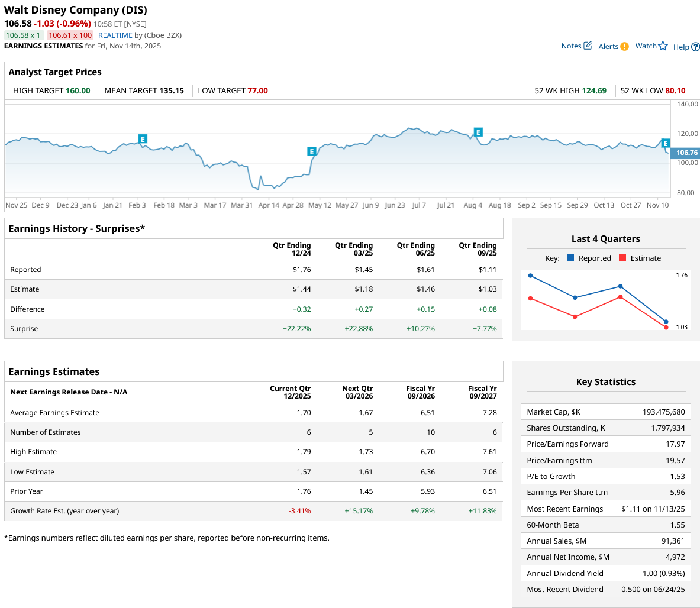Click the Most Recent Earnings $1.11 on 11/13/25
Image resolution: width=700 pixels, height=608 pixels.
pyautogui.click(x=653, y=509)
